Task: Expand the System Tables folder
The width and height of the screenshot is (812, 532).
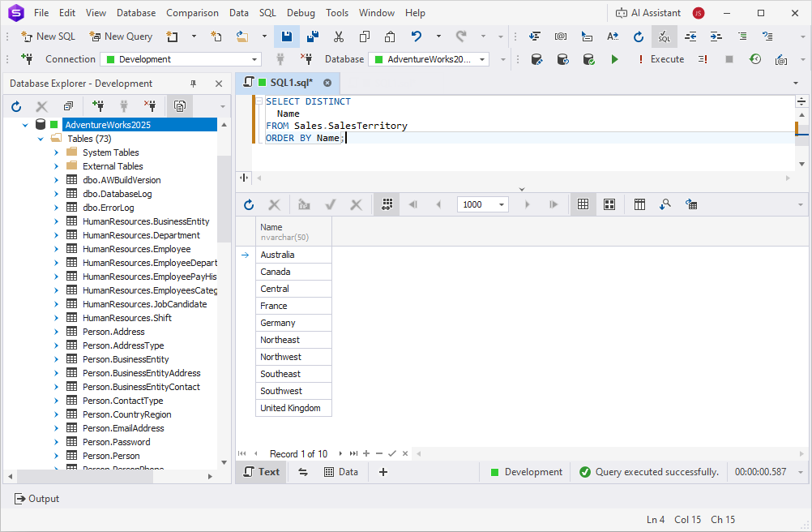Action: [x=56, y=152]
